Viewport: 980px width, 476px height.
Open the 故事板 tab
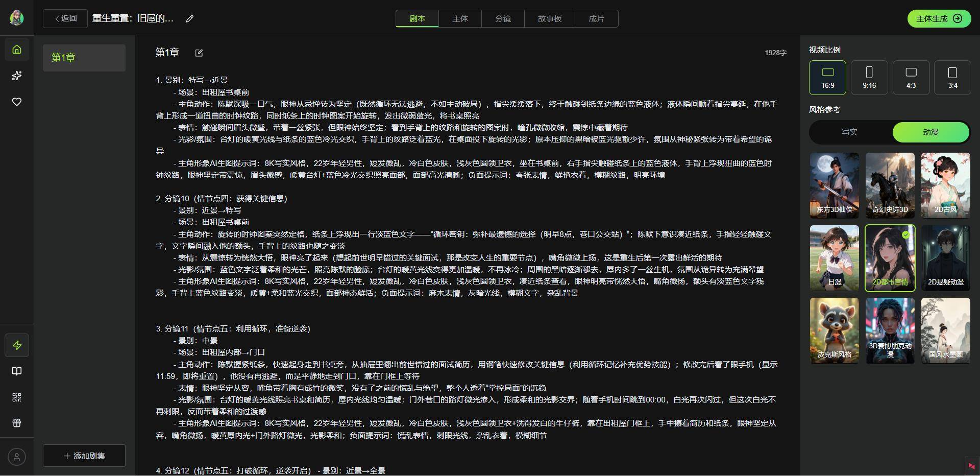pos(550,19)
